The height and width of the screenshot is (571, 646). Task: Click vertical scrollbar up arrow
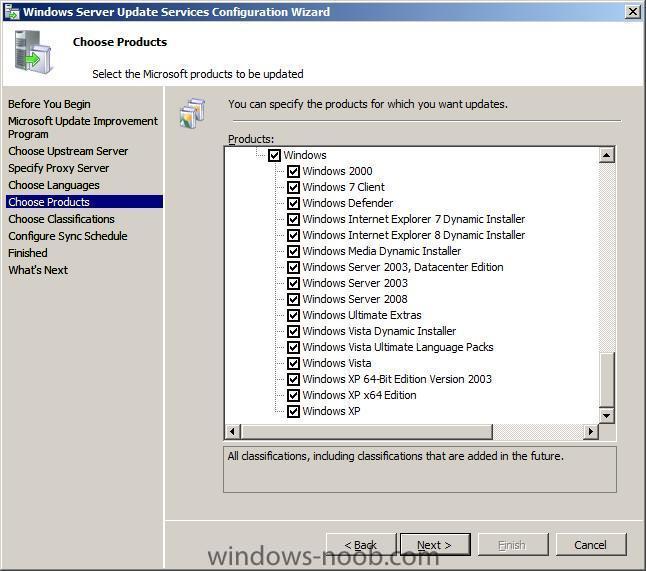pyautogui.click(x=606, y=155)
